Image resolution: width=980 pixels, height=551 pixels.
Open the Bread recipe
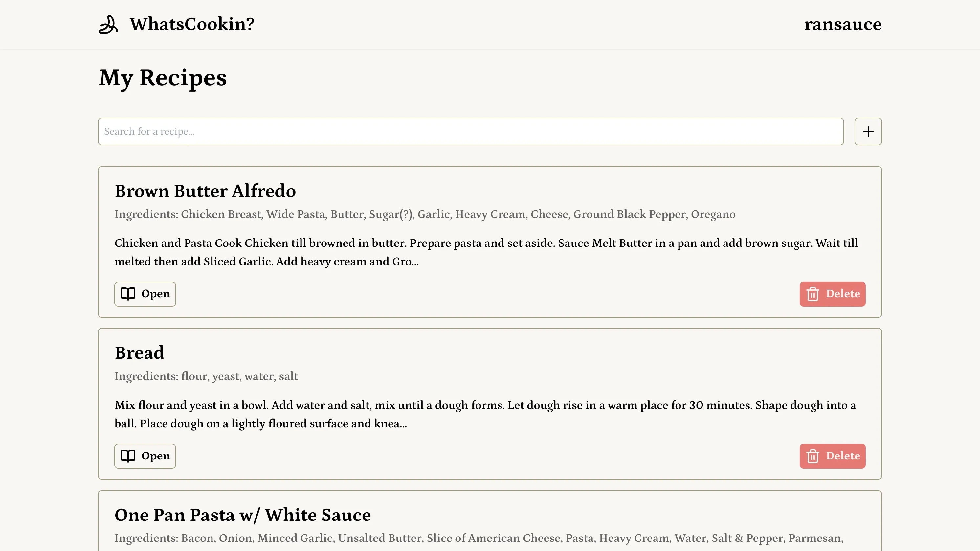[x=145, y=456]
